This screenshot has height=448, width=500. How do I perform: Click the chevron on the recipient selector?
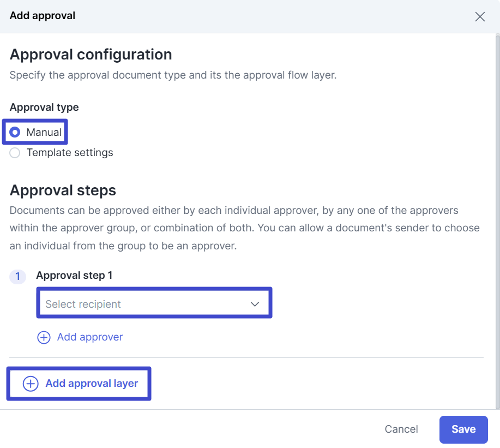coord(255,303)
